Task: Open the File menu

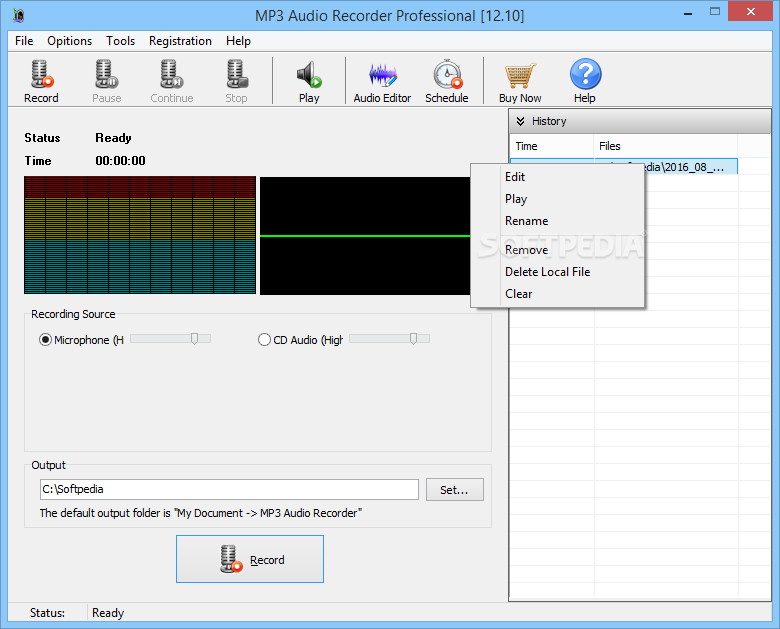Action: coord(24,41)
